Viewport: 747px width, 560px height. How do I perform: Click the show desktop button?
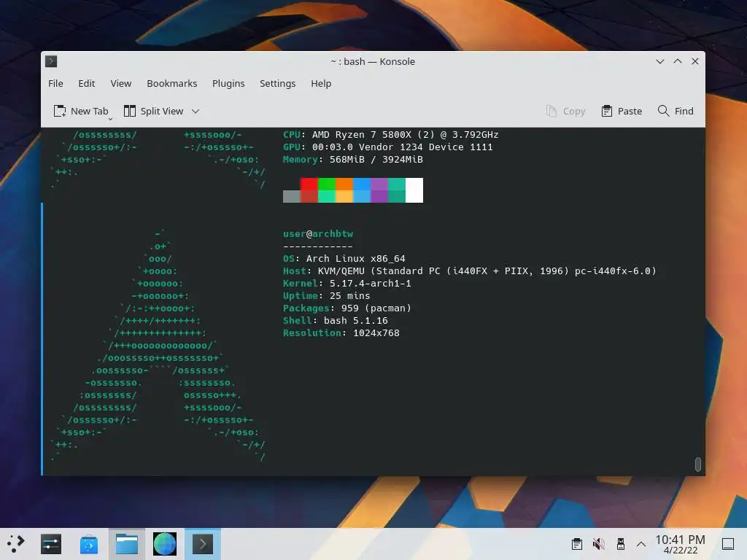click(728, 544)
